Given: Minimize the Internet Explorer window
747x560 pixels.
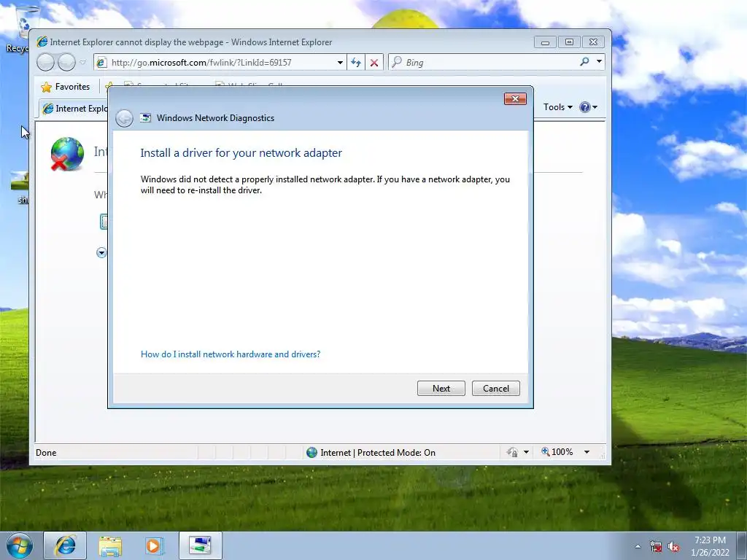Looking at the screenshot, I should tap(545, 42).
